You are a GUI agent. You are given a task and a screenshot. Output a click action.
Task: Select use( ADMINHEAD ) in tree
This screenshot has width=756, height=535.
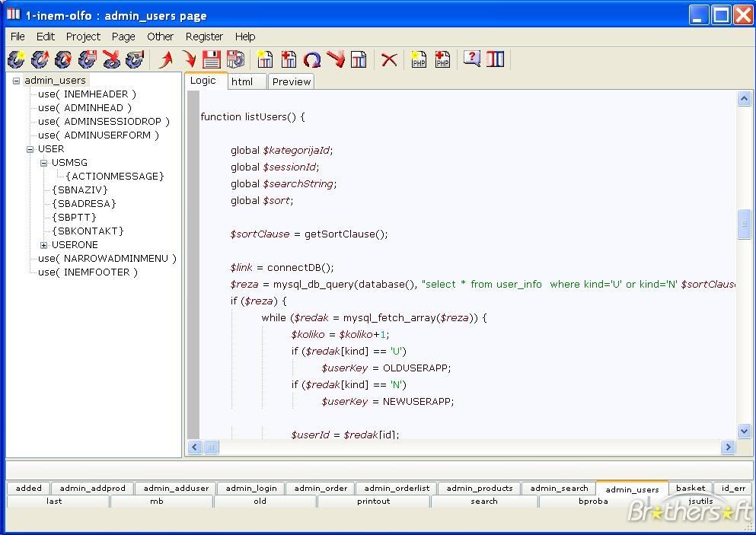pos(85,108)
